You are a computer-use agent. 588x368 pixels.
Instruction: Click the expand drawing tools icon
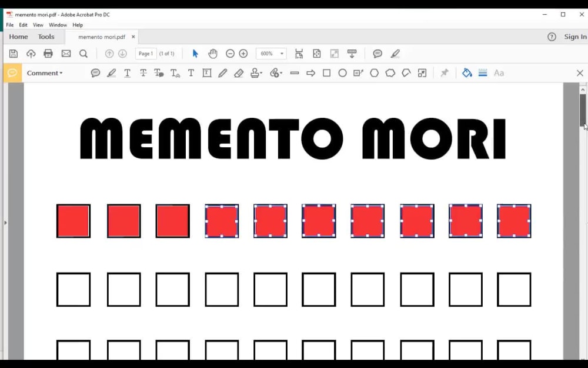click(422, 73)
